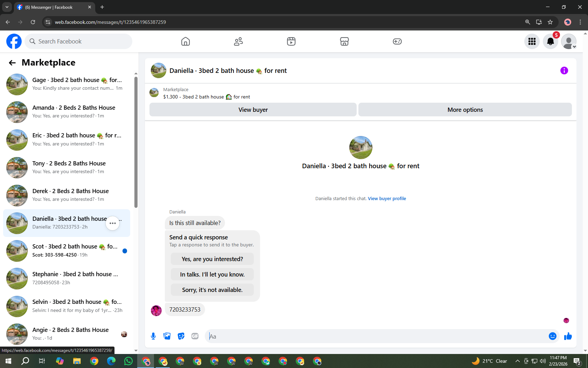This screenshot has width=588, height=368.
Task: Click the Search Facebook field
Action: 78,41
